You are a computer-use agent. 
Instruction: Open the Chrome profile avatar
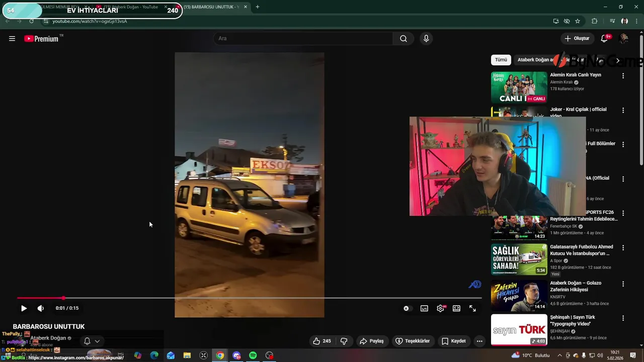[624, 21]
